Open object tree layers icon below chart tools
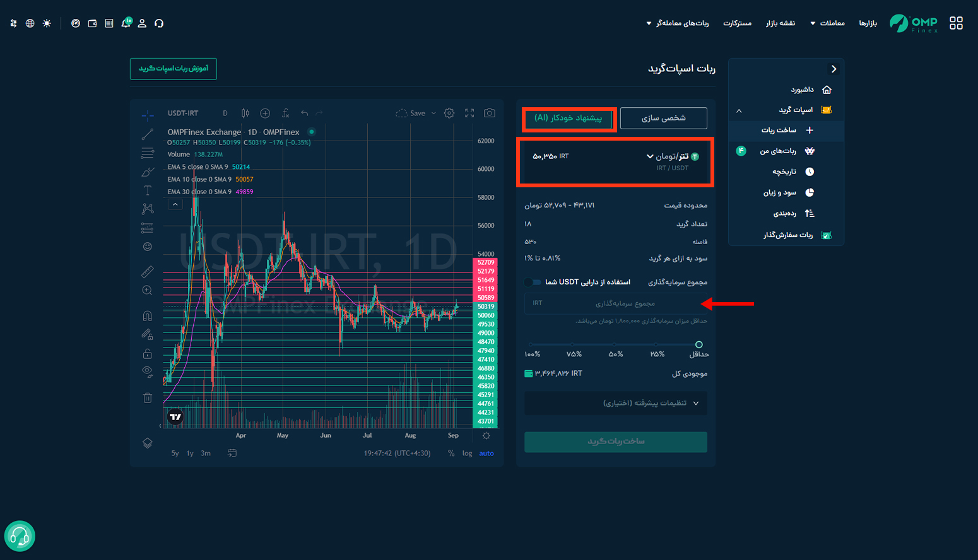 point(147,443)
